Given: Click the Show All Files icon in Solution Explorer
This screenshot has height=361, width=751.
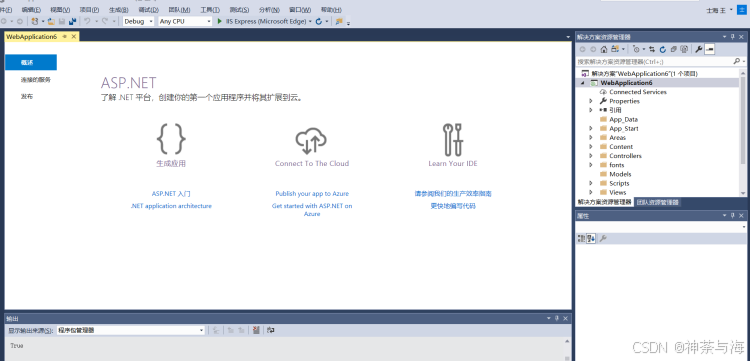Looking at the screenshot, I should click(684, 49).
